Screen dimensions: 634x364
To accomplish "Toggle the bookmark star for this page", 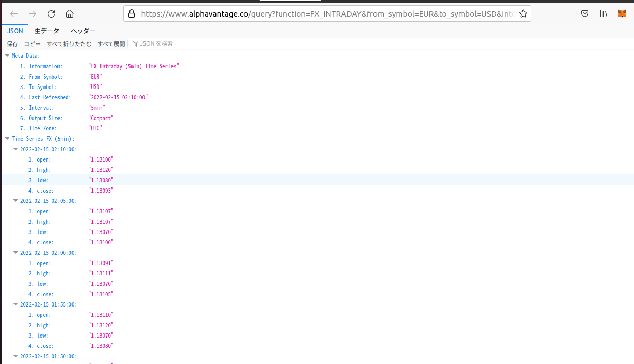I will [523, 13].
